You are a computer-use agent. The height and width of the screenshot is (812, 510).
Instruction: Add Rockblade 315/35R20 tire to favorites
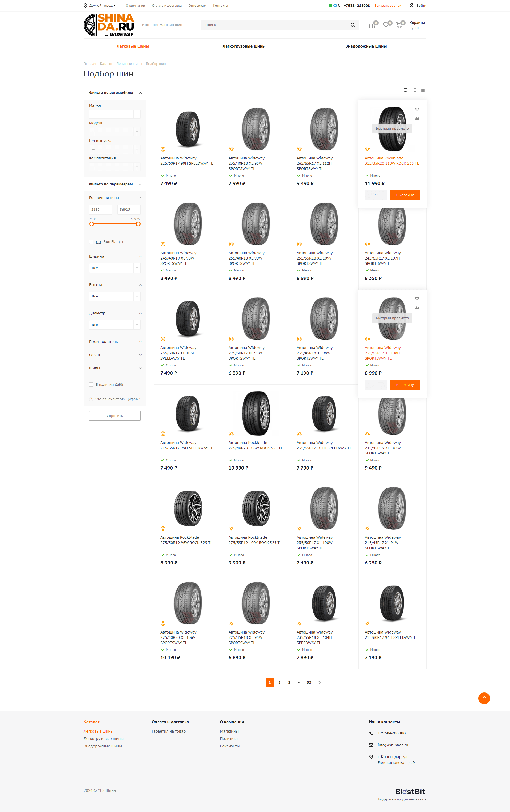point(417,109)
